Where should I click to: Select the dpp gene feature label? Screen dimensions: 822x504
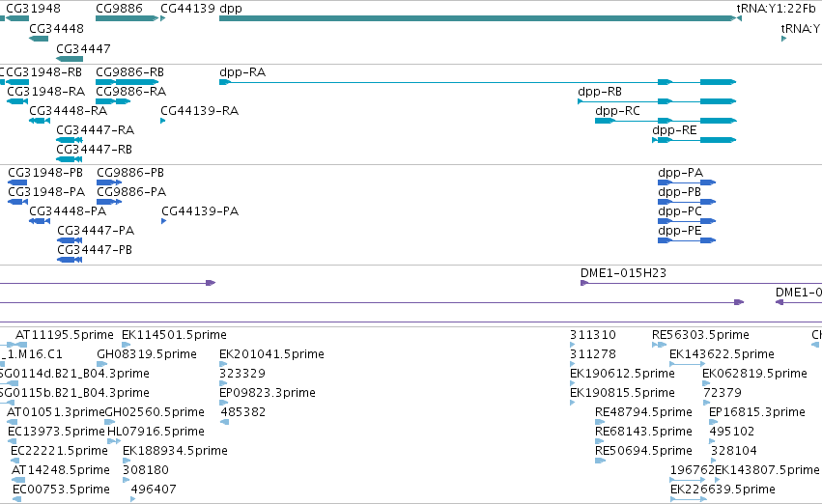coord(231,9)
